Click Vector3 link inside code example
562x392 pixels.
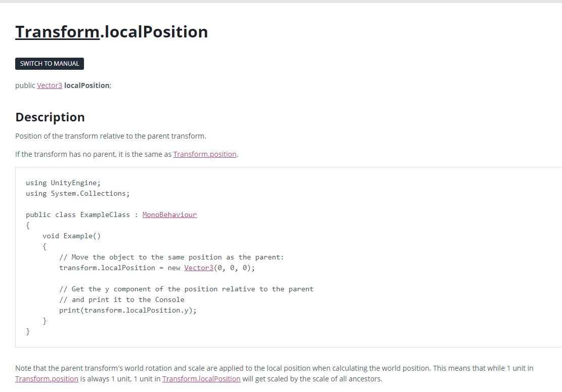[x=199, y=268]
